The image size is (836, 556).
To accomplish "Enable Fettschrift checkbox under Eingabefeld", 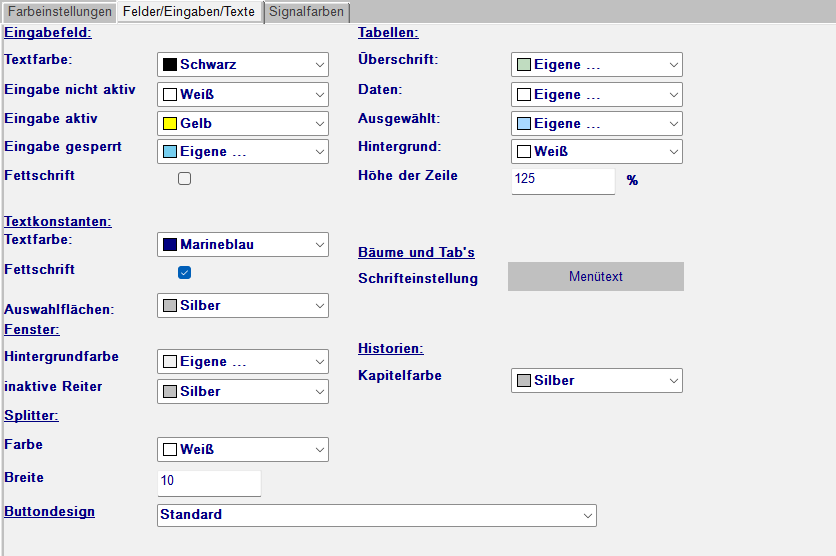I will pyautogui.click(x=184, y=179).
